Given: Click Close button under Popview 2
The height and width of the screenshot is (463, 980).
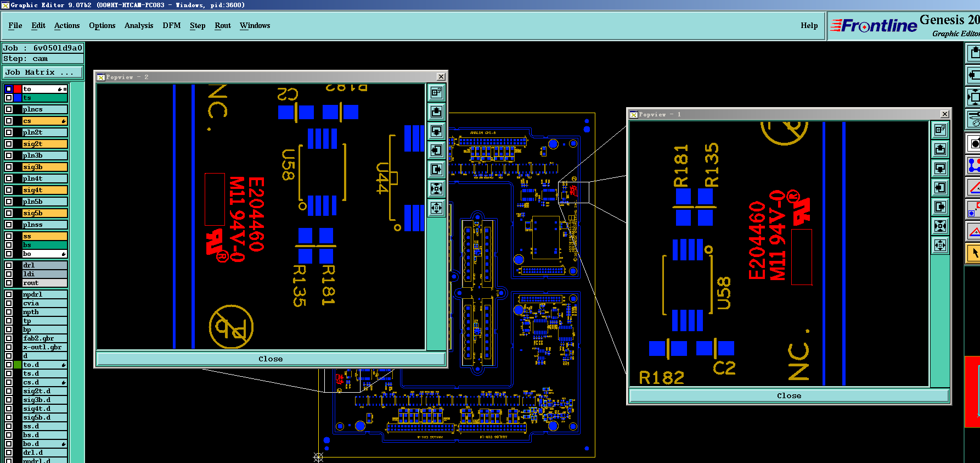Looking at the screenshot, I should point(271,359).
